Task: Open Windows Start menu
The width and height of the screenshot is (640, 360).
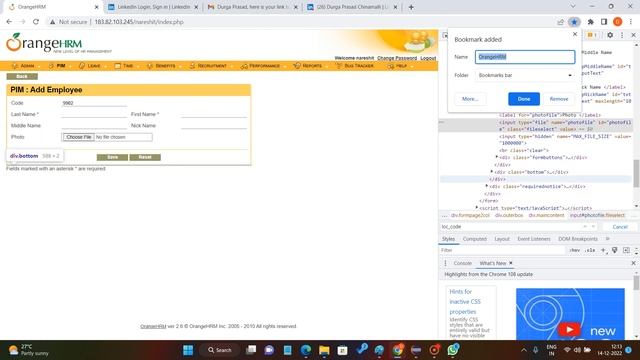Action: [188, 350]
